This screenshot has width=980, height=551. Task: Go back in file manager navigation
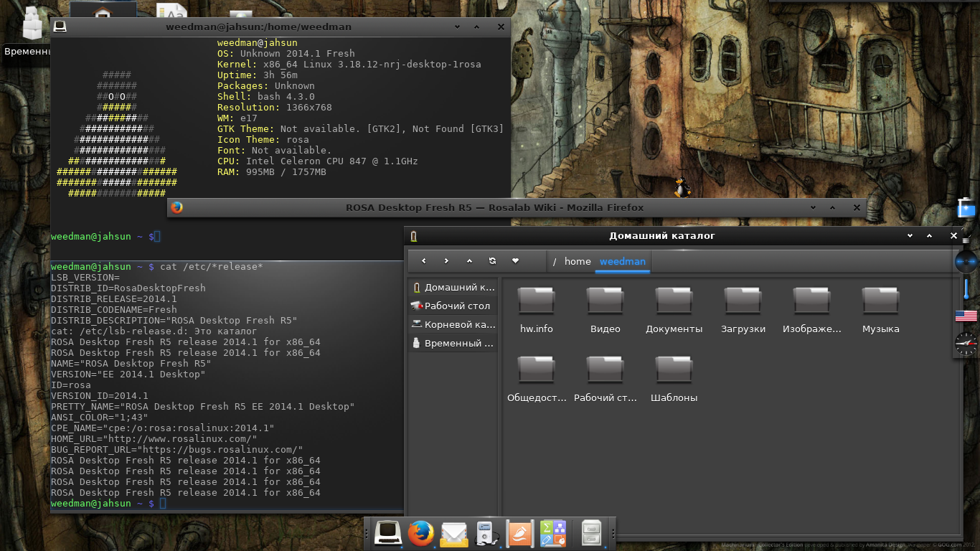pos(424,261)
